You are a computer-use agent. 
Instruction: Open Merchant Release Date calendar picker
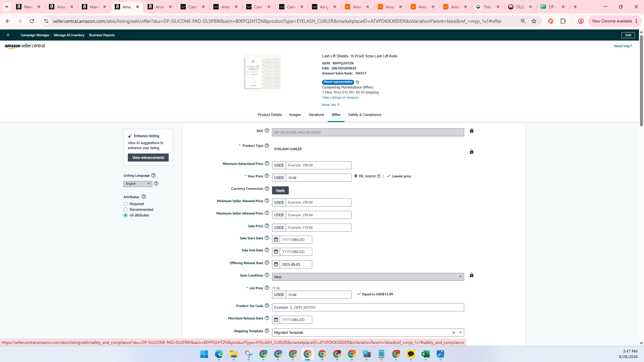276,320
